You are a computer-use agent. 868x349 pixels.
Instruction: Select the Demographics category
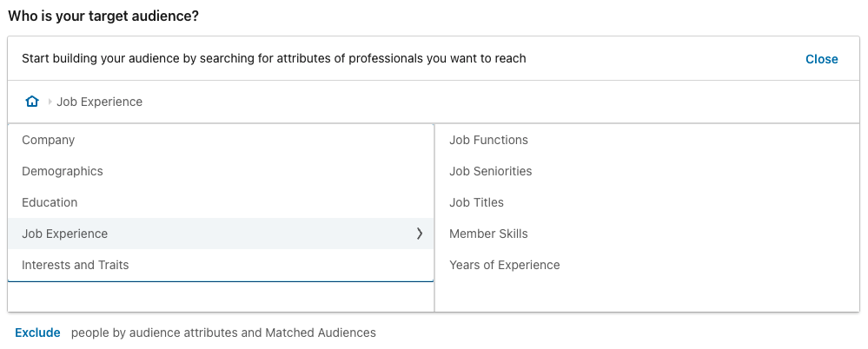[x=63, y=171]
